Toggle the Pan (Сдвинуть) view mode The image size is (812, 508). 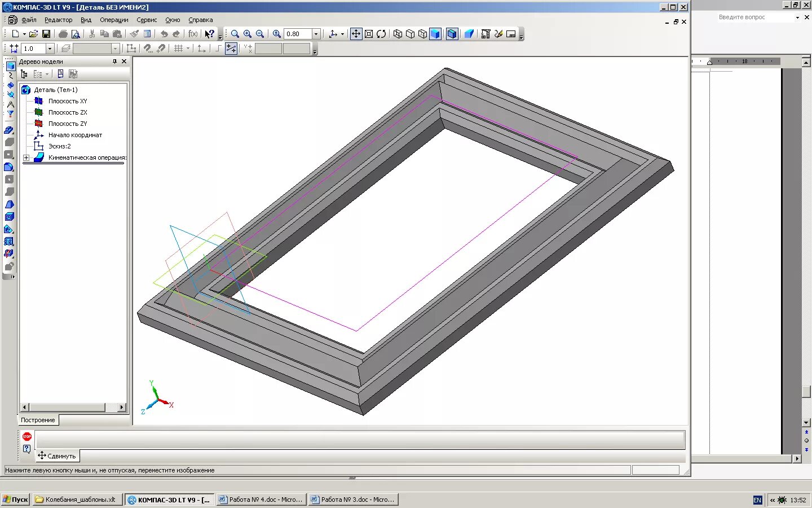point(356,34)
